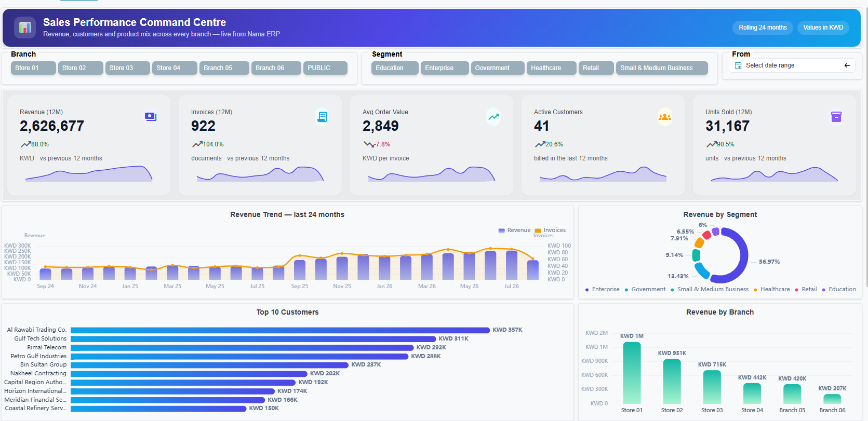Click the Rolling 24 months badge
This screenshot has width=868, height=421.
(763, 28)
